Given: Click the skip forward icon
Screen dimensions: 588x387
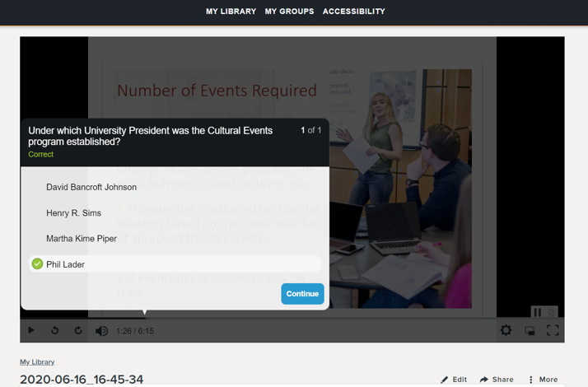Looking at the screenshot, I should coord(78,330).
